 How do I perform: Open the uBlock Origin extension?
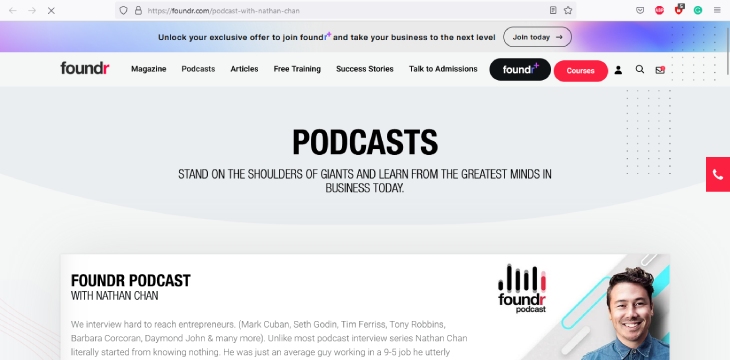point(679,9)
